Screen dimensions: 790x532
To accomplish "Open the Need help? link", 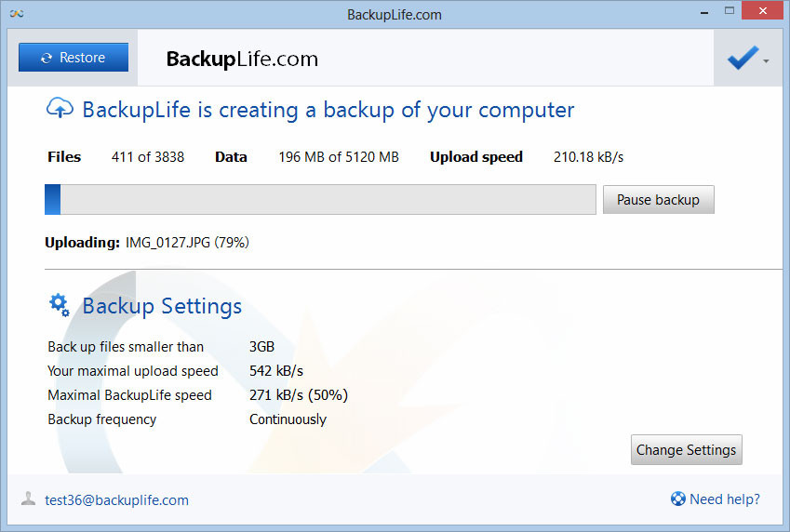I will (x=724, y=499).
